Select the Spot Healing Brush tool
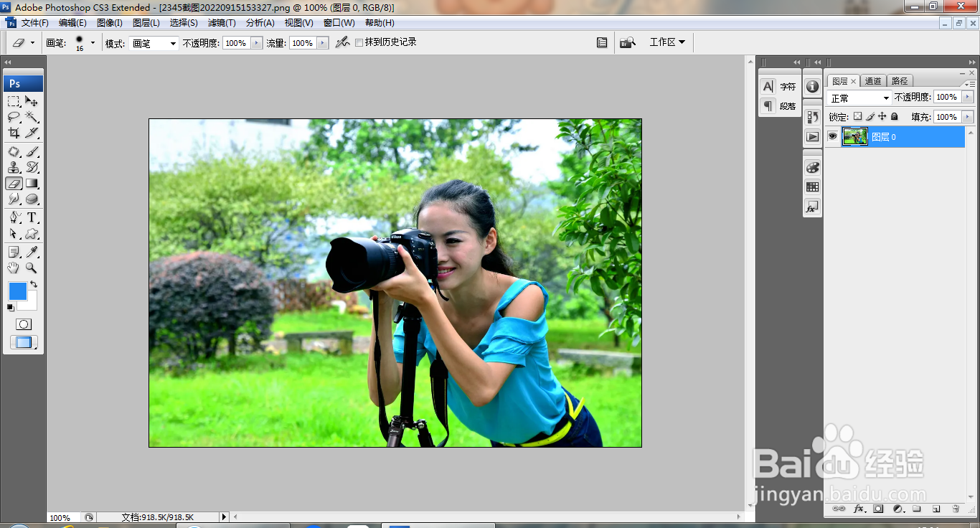 tap(14, 151)
